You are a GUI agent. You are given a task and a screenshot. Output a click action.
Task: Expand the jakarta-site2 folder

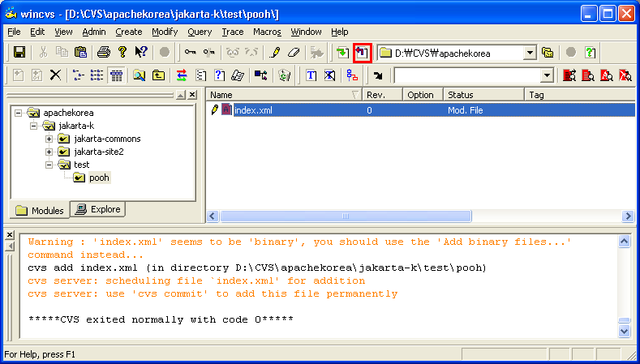coord(49,152)
